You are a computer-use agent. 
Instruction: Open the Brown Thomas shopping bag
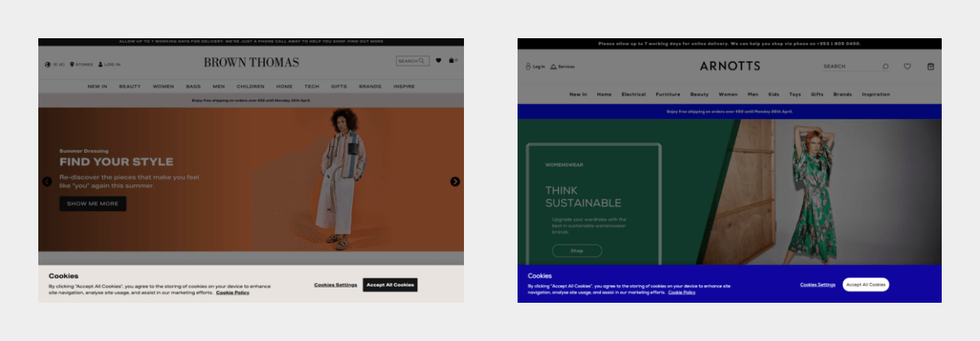[452, 60]
